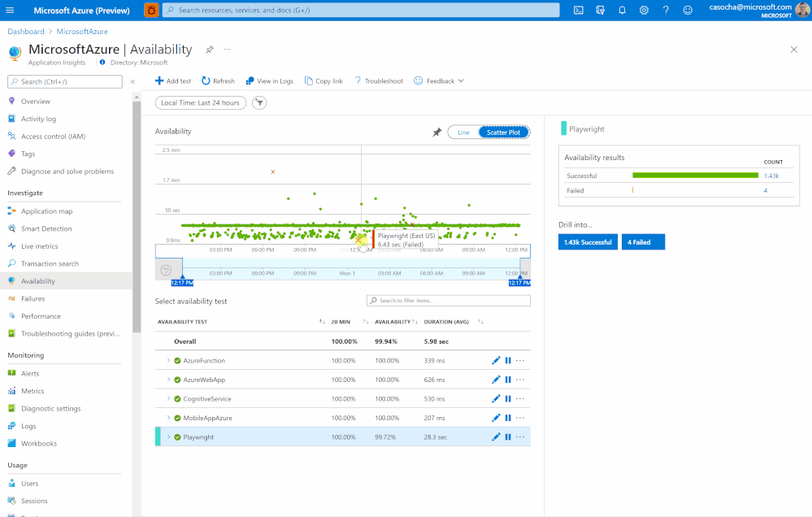Edit the MobileAppAzure availability test
This screenshot has height=517, width=812.
click(x=496, y=418)
